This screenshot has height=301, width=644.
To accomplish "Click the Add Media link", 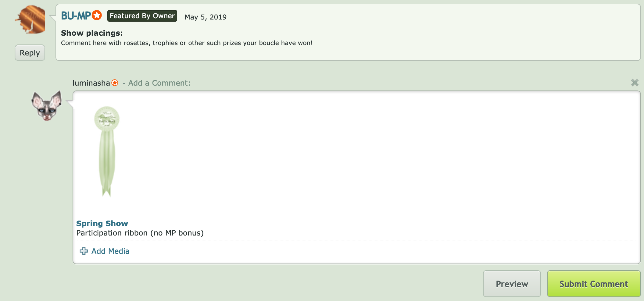I will 110,251.
